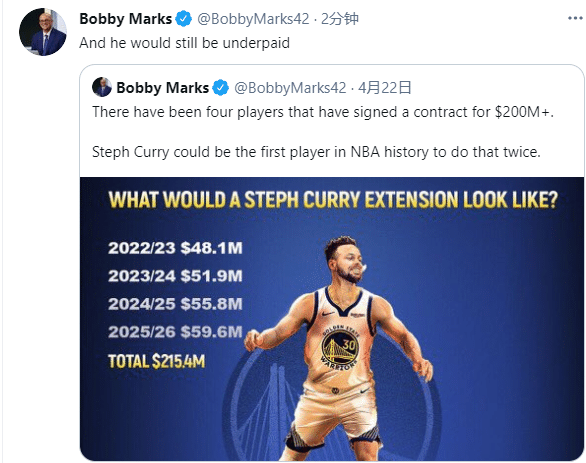Open the Steph Curry extension infographic image
Screen dimensions: 586x463
[x=332, y=319]
